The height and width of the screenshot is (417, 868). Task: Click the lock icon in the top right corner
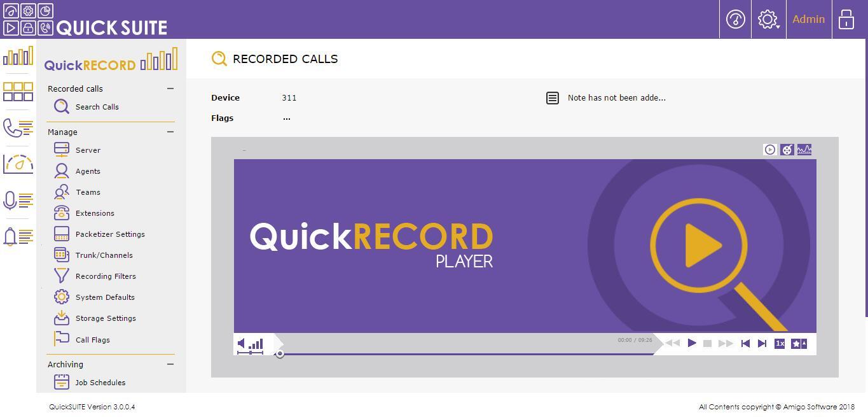click(x=846, y=19)
